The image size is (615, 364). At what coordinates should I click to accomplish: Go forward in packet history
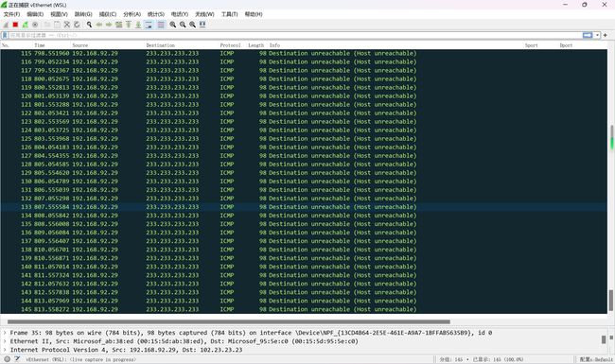pos(109,25)
